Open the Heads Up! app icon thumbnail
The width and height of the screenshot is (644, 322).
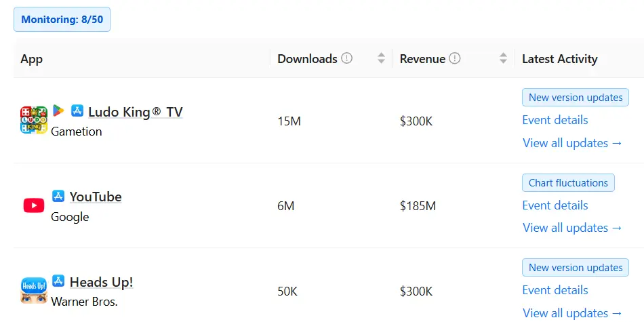click(34, 290)
